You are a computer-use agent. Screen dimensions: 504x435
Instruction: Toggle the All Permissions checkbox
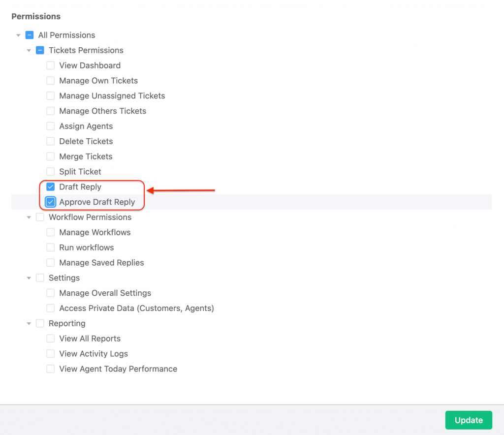tap(30, 35)
